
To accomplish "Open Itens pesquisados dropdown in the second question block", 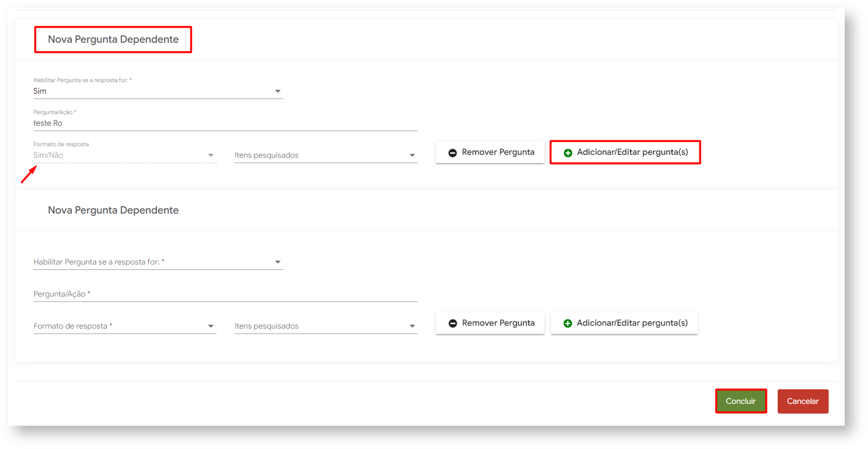I will click(325, 326).
